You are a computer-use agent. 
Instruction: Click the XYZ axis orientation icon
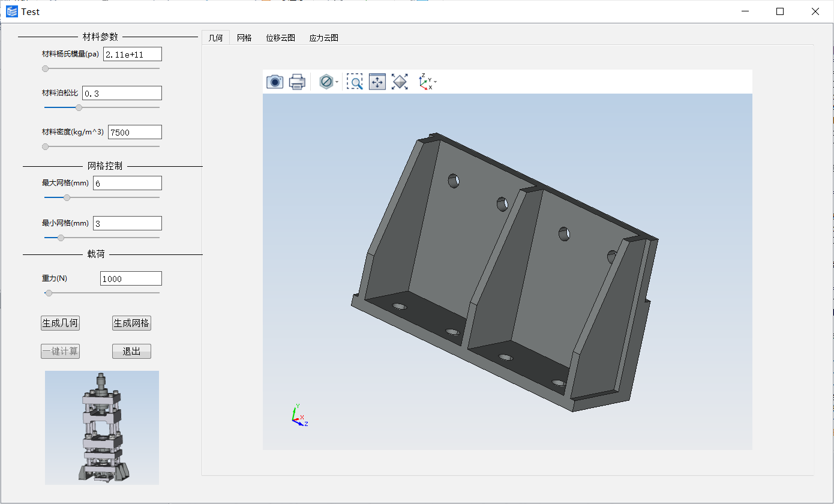425,82
